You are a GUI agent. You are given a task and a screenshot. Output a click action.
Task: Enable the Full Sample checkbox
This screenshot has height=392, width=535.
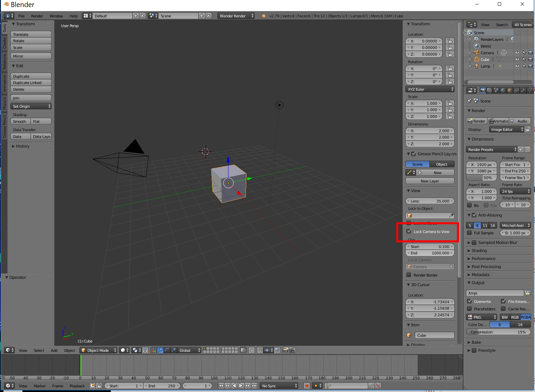pyautogui.click(x=469, y=233)
